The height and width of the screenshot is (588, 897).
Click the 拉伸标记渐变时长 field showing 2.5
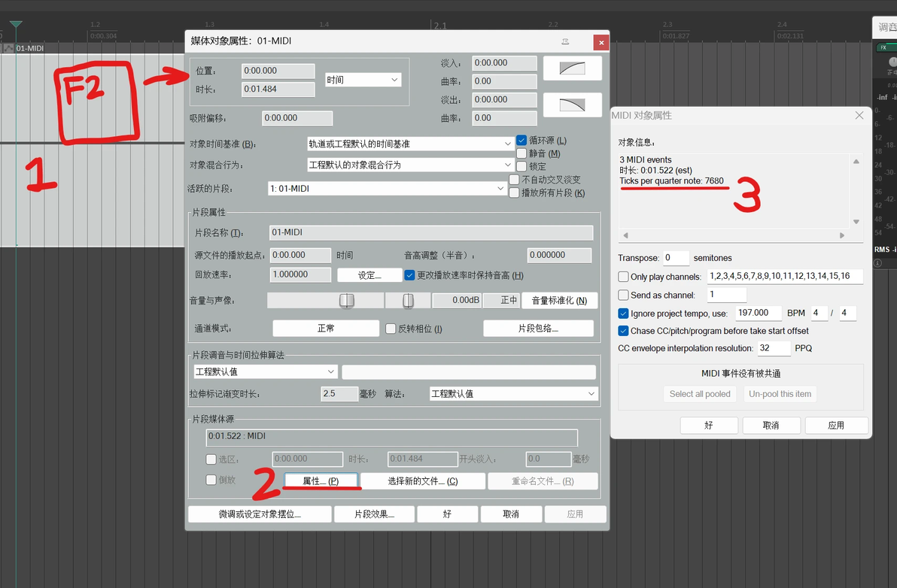pos(339,394)
